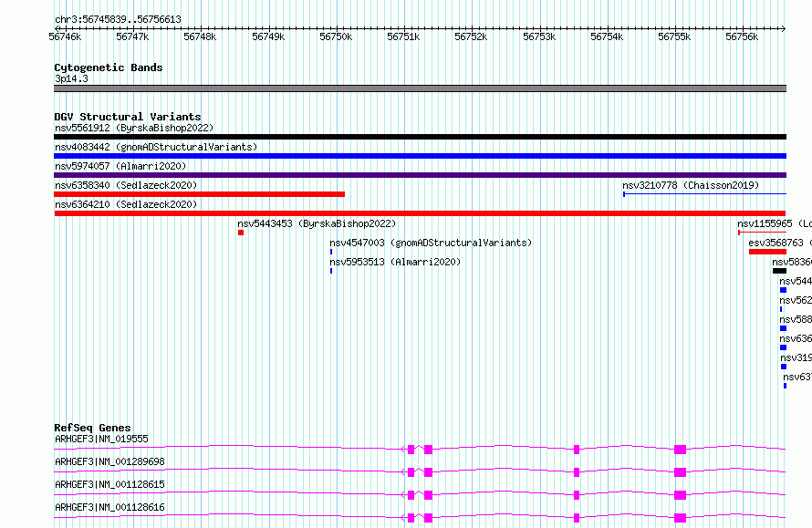Click the 56746k ruler tick label
Viewport: 812px width, 528px height.
[x=65, y=36]
